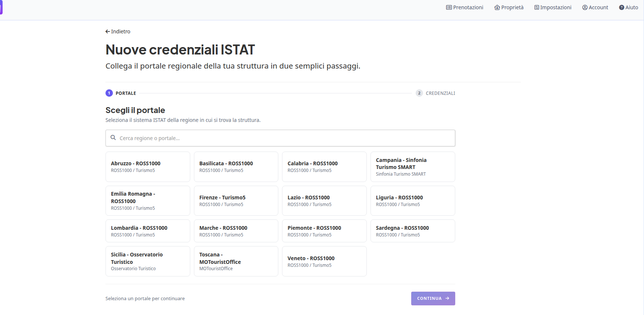Screen dimensions: 644x315
Task: Choose the Veneto - ROSS1000 portal card
Action: (x=324, y=261)
